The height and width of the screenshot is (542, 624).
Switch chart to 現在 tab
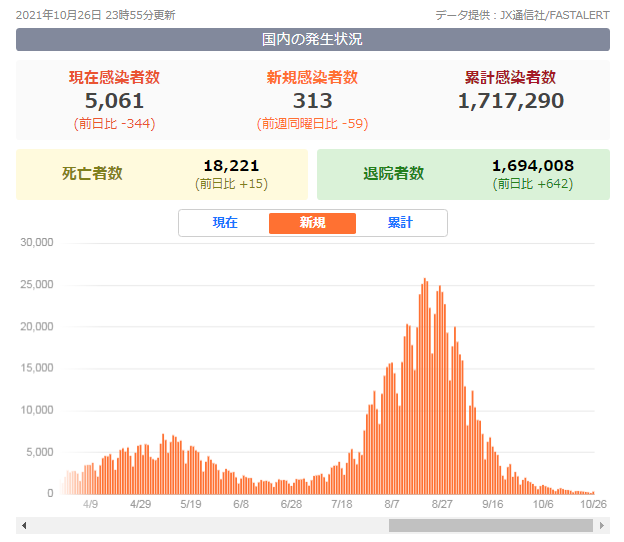point(225,222)
